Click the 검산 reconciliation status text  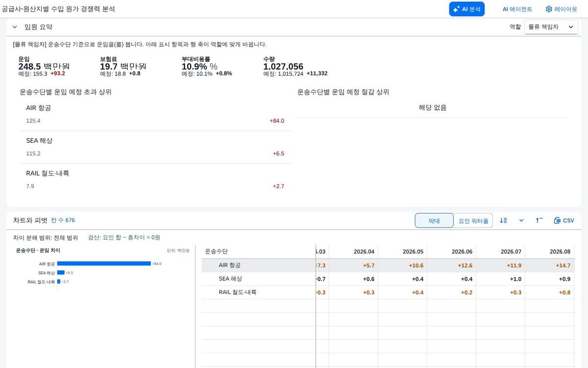point(124,237)
